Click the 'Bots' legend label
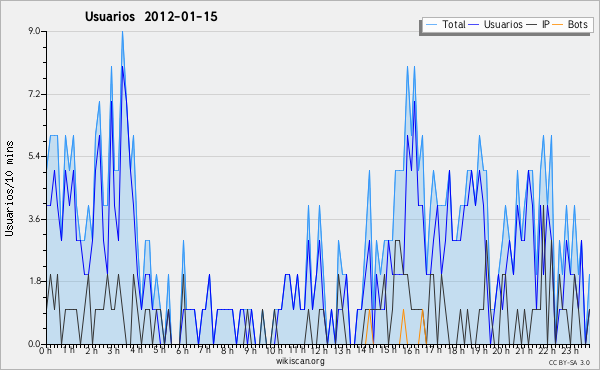600x370 pixels. tap(577, 24)
